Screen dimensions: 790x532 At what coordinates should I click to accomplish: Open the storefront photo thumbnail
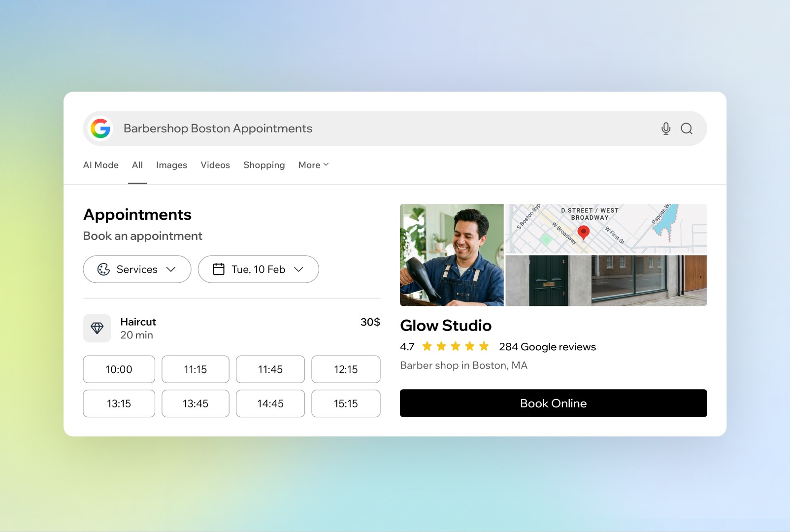(x=606, y=281)
